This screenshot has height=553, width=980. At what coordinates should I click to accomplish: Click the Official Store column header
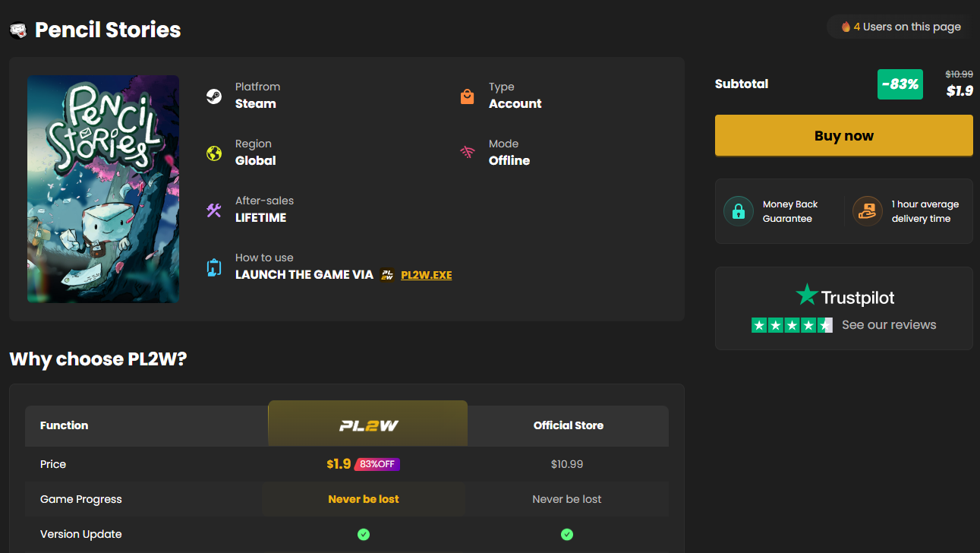[x=569, y=425]
